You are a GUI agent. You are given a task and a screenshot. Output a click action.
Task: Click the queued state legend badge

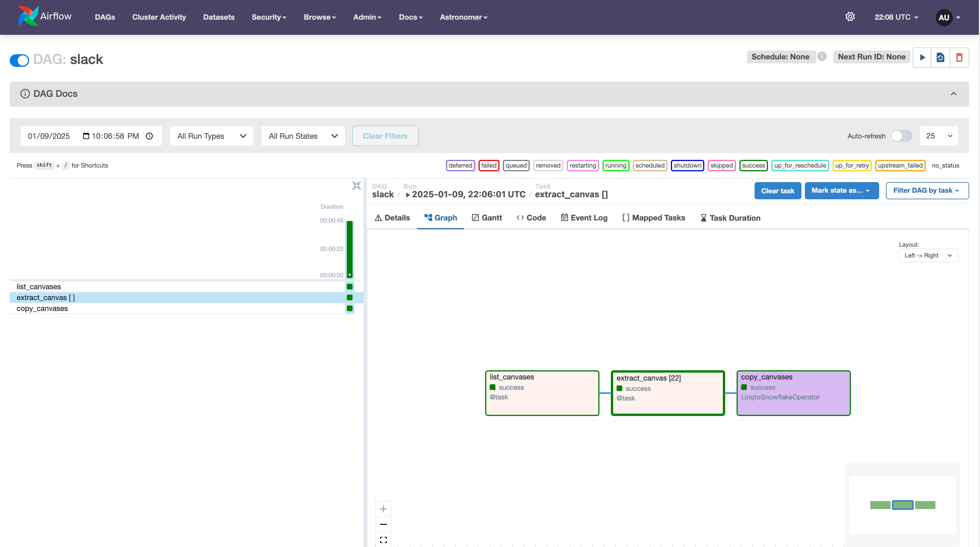516,165
